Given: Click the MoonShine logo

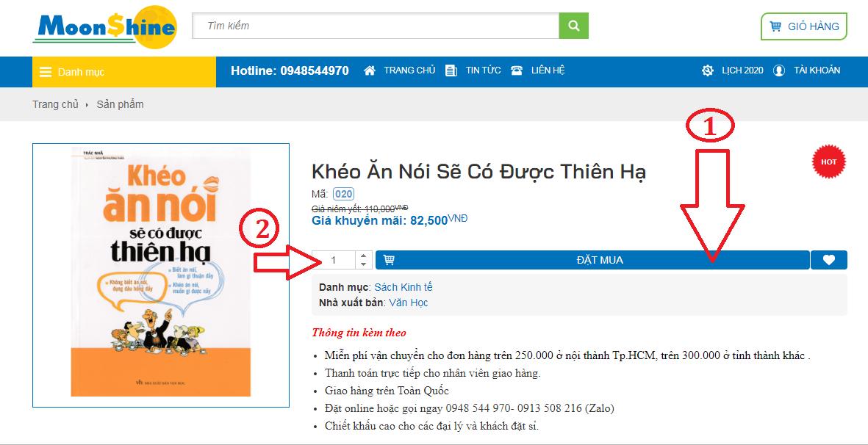Looking at the screenshot, I should point(104,27).
